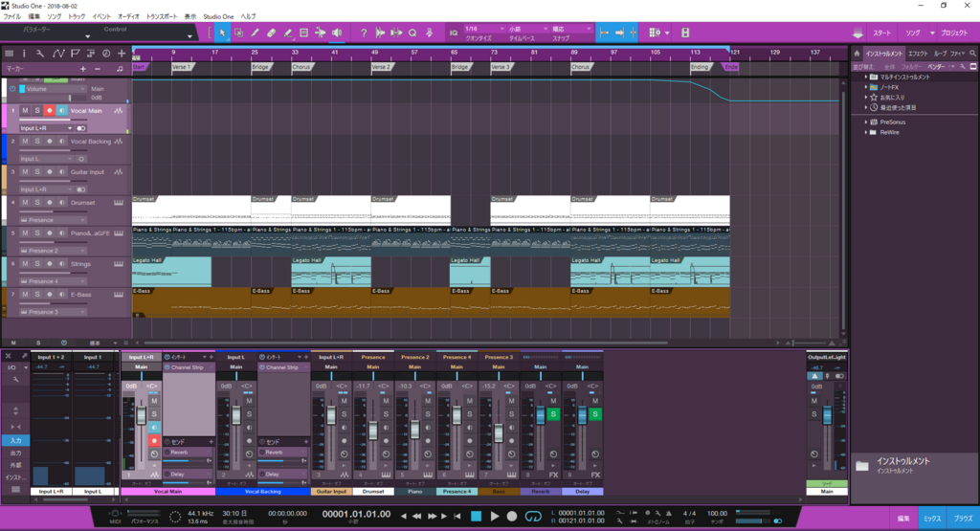Open the トラック menu

tap(77, 16)
